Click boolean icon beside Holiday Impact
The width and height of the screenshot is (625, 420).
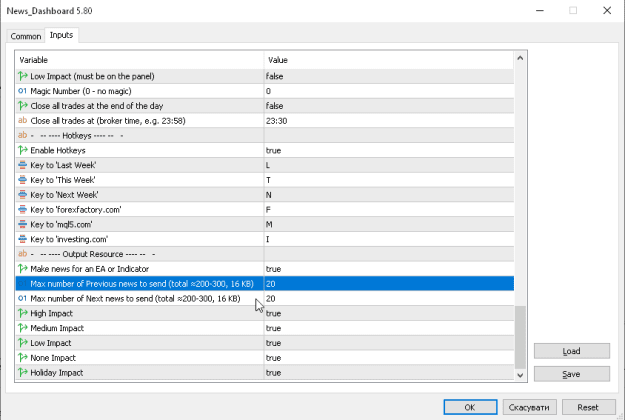[x=23, y=373]
